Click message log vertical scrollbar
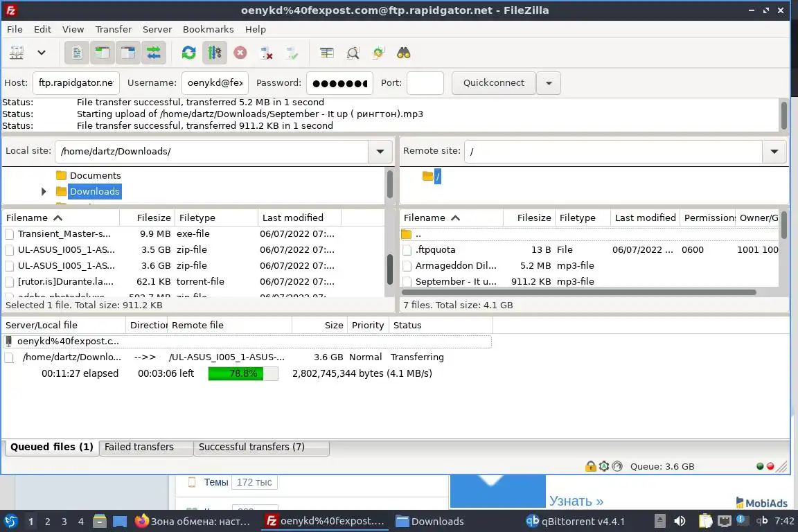Image resolution: width=798 pixels, height=532 pixels. pos(783,115)
